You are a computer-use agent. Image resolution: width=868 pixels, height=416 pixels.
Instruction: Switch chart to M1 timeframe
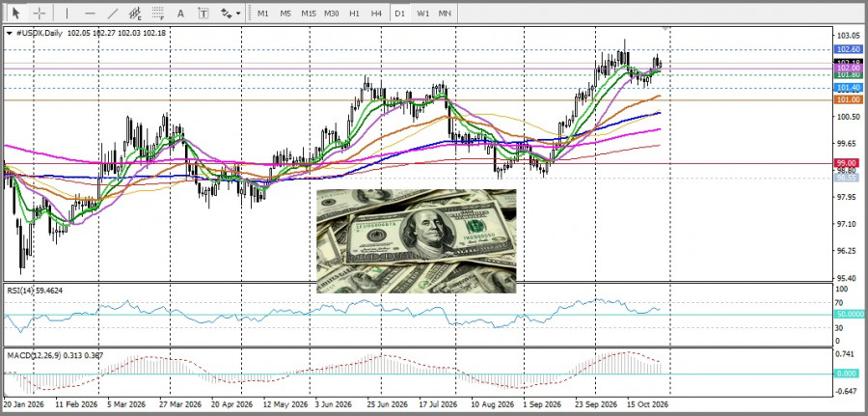click(x=263, y=13)
